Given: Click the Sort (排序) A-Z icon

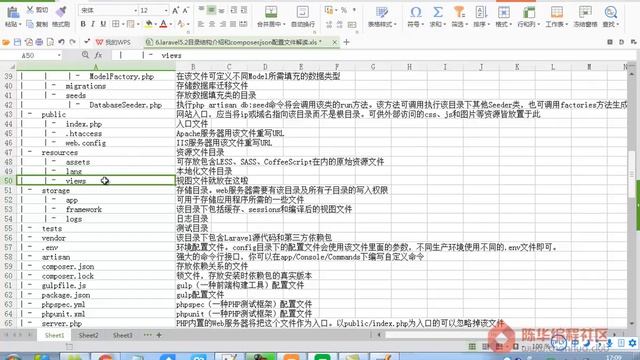Looking at the screenshot, I should coord(481,12).
